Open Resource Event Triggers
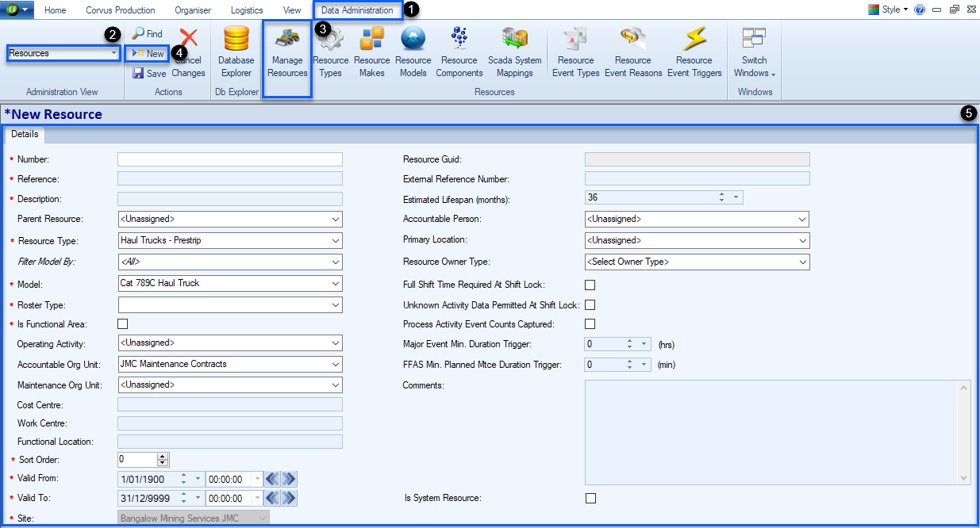 [694, 52]
